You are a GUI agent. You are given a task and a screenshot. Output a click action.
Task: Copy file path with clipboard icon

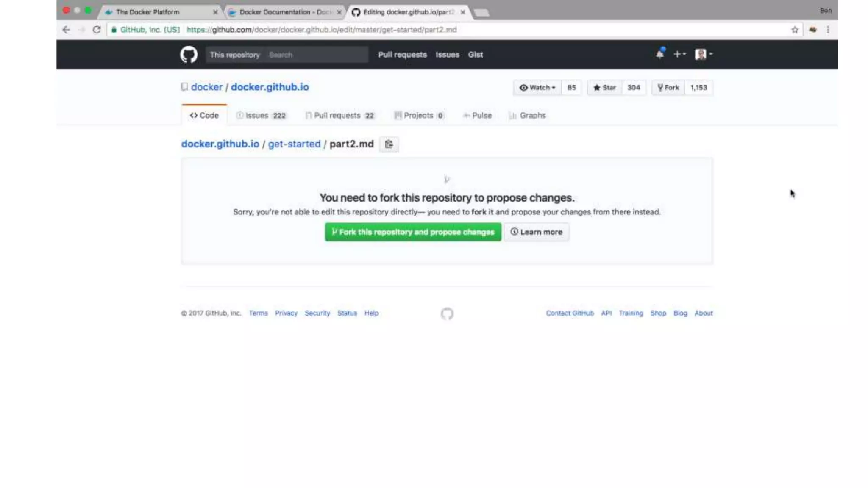389,144
